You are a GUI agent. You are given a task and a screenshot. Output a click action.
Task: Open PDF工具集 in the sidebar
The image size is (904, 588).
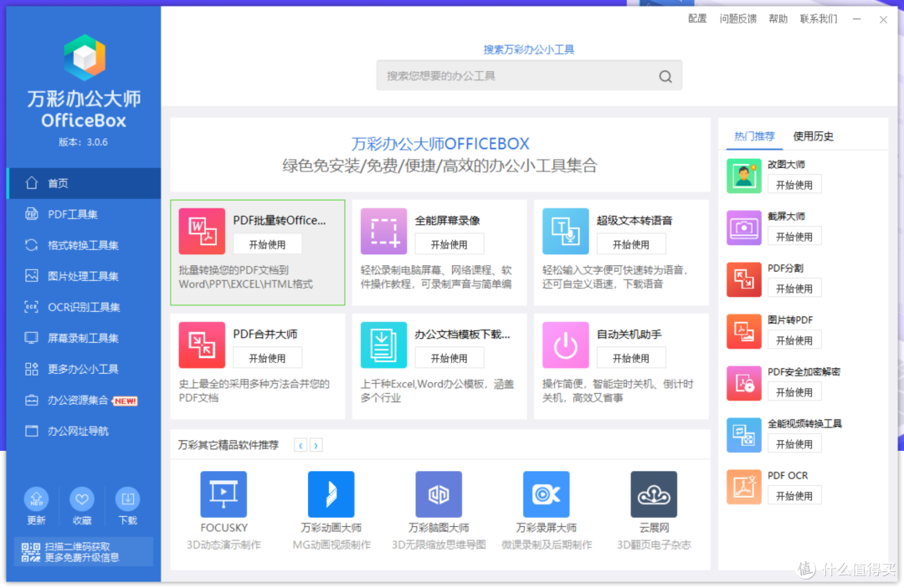84,214
